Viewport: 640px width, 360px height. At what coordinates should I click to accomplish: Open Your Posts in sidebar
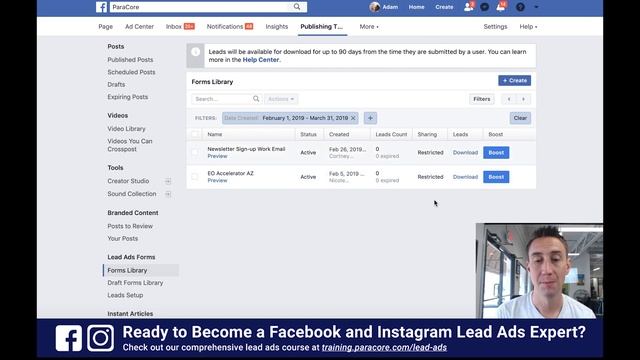[x=122, y=238]
